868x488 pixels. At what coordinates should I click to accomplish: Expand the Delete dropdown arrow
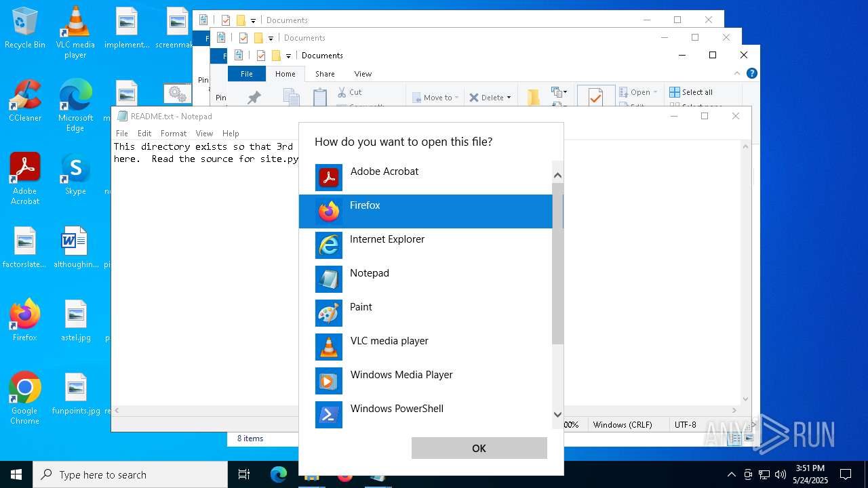pos(509,98)
